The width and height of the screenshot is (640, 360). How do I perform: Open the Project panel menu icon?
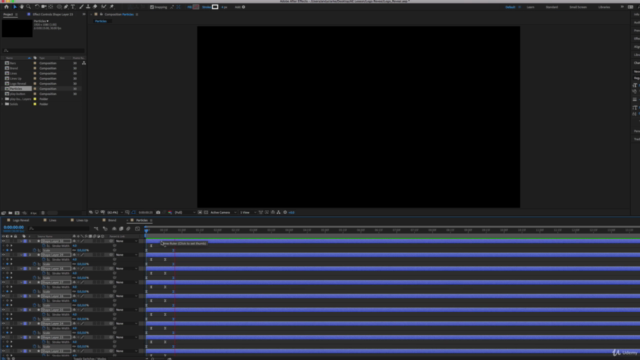[x=16, y=14]
